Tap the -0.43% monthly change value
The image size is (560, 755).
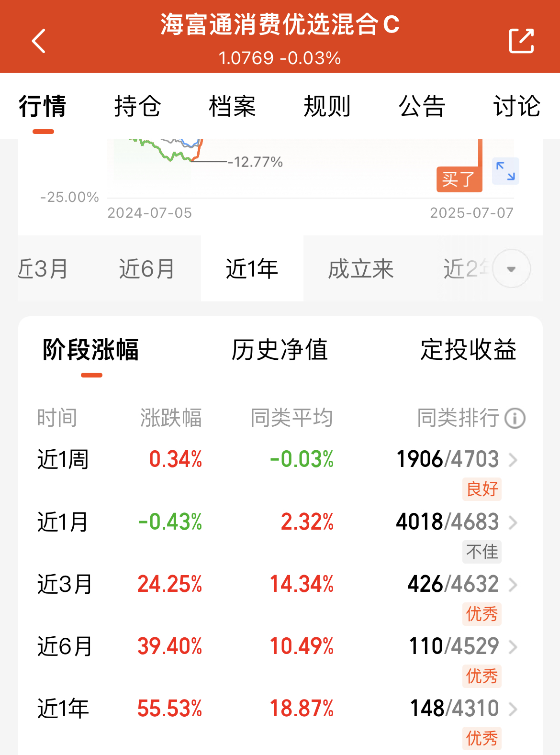(x=170, y=522)
